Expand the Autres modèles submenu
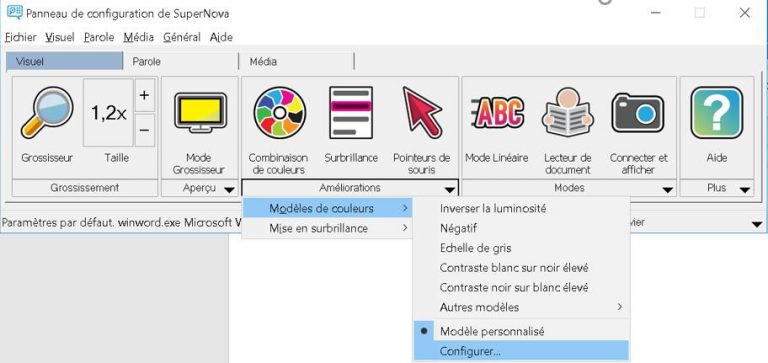 pyautogui.click(x=521, y=307)
